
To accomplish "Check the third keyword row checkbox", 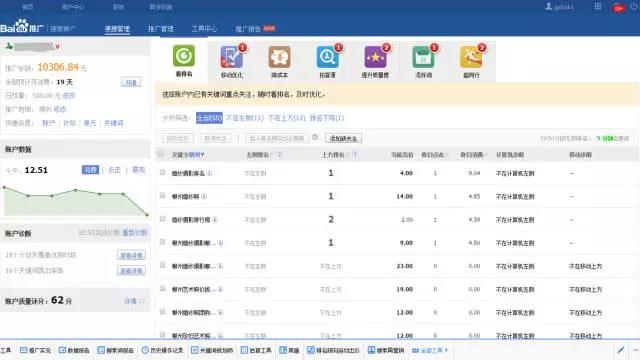I will (x=162, y=219).
